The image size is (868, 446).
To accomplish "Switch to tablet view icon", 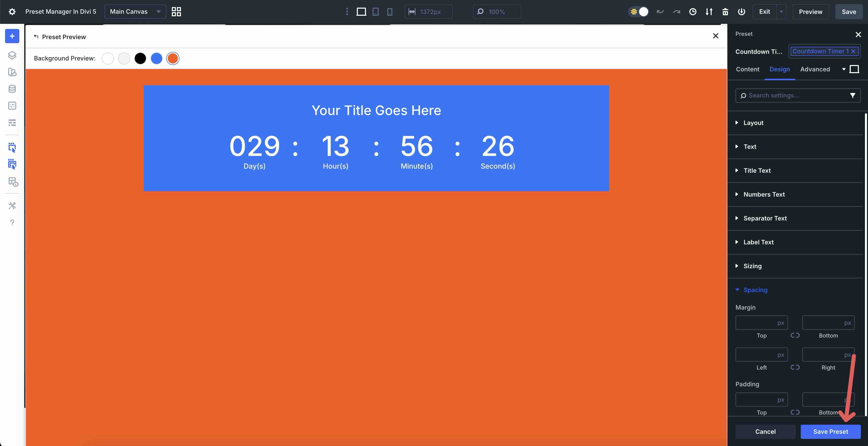I will (x=375, y=12).
